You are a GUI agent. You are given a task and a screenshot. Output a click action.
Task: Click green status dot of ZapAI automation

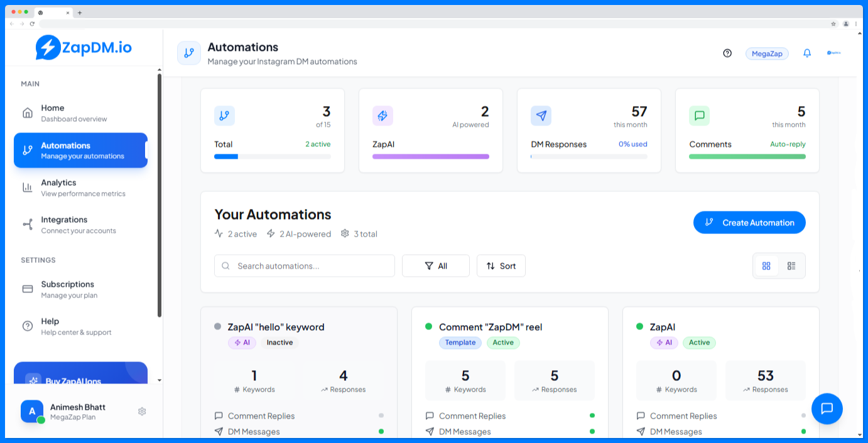[x=640, y=326]
